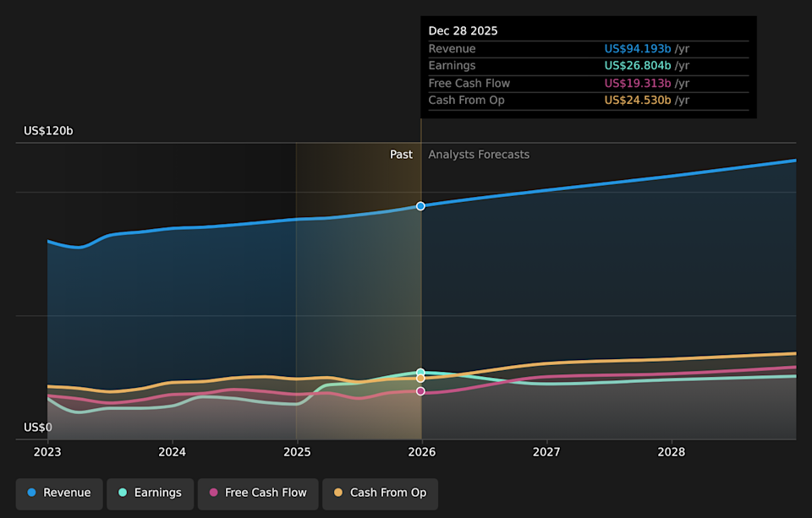The image size is (812, 518).
Task: Click the 2027 x-axis year label
Action: [546, 453]
